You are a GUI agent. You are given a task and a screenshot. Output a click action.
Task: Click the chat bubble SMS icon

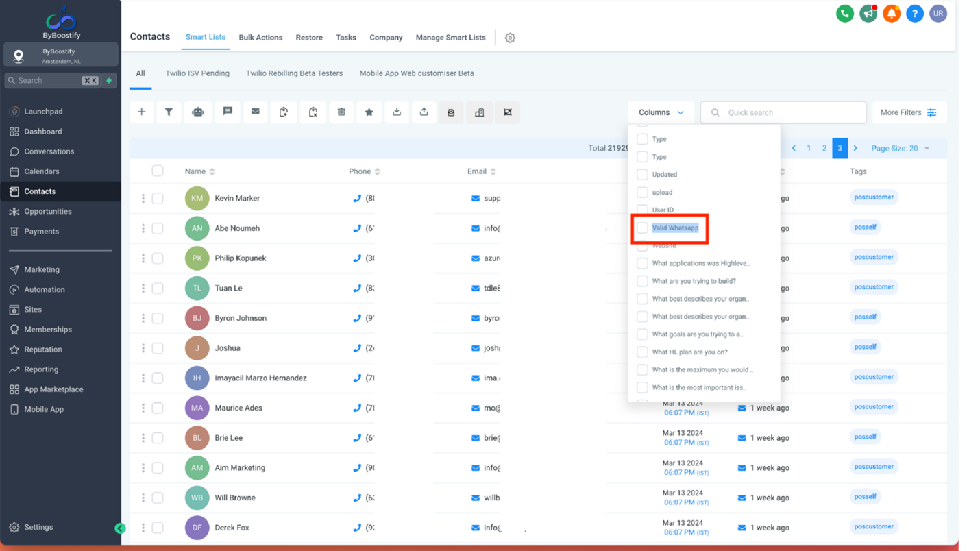(x=228, y=112)
